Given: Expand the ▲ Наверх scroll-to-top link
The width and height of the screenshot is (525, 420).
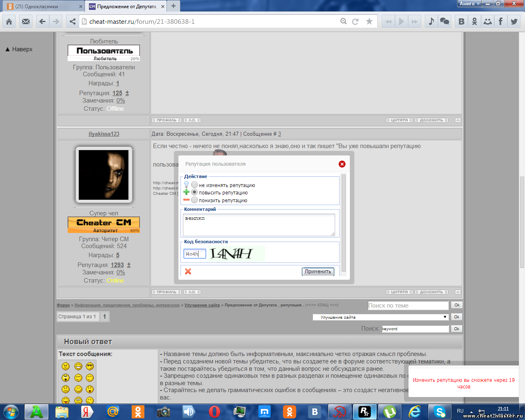Looking at the screenshot, I should coord(19,49).
